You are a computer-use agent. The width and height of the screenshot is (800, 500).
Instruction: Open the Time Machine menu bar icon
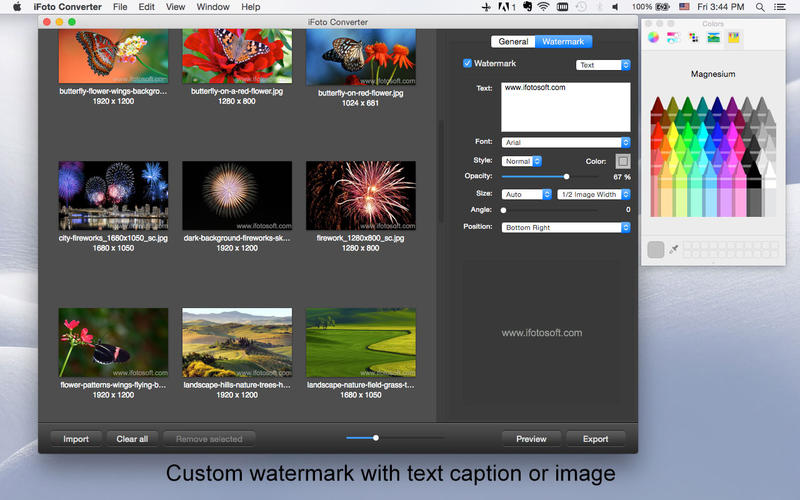581,7
